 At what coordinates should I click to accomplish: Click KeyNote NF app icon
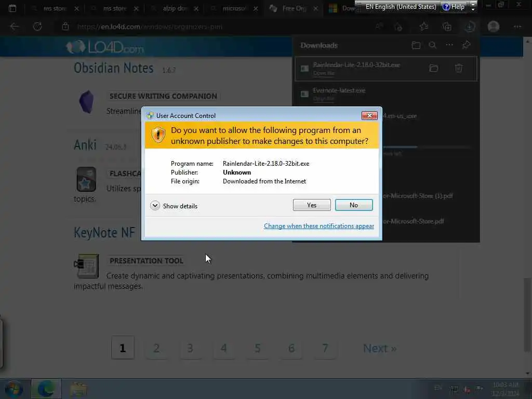pos(87,266)
